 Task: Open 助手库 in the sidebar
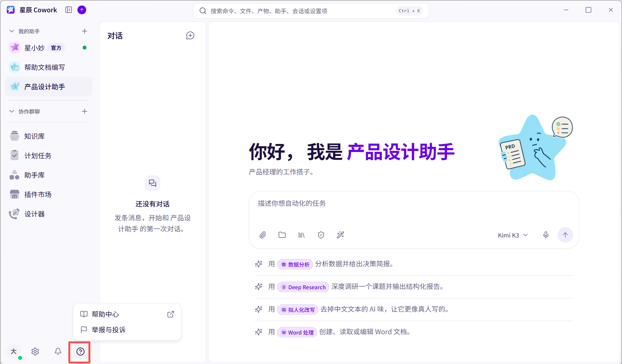tap(49, 175)
